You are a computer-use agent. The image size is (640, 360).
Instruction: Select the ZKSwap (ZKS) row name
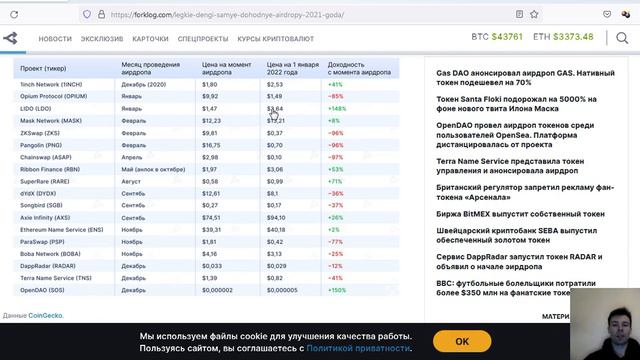[40, 133]
